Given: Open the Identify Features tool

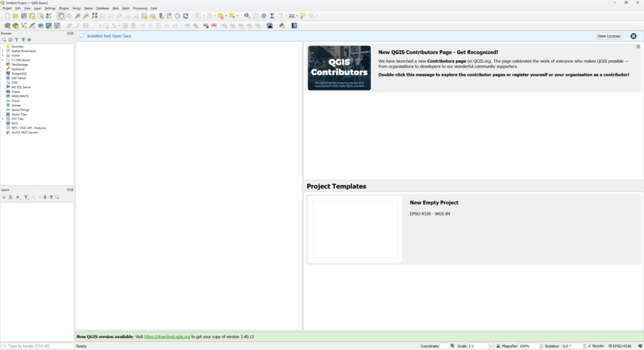Looking at the screenshot, I should coord(247,16).
